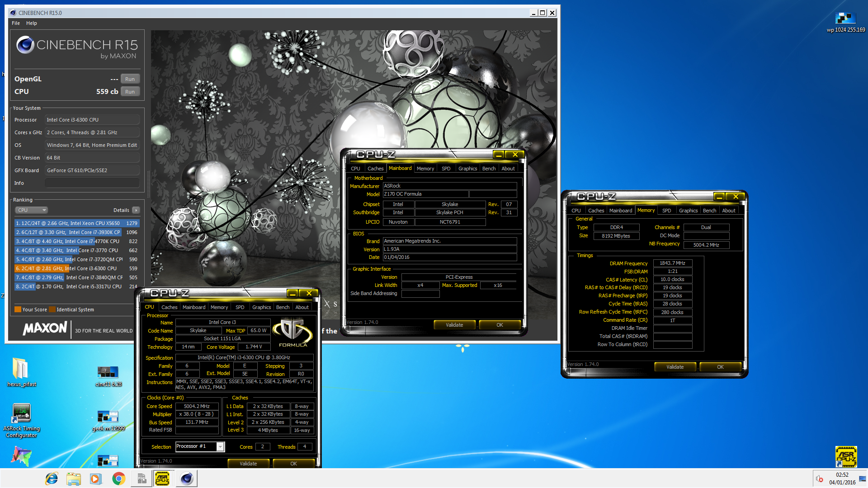Open the ranking CPU dropdown
This screenshot has width=868, height=488.
31,210
